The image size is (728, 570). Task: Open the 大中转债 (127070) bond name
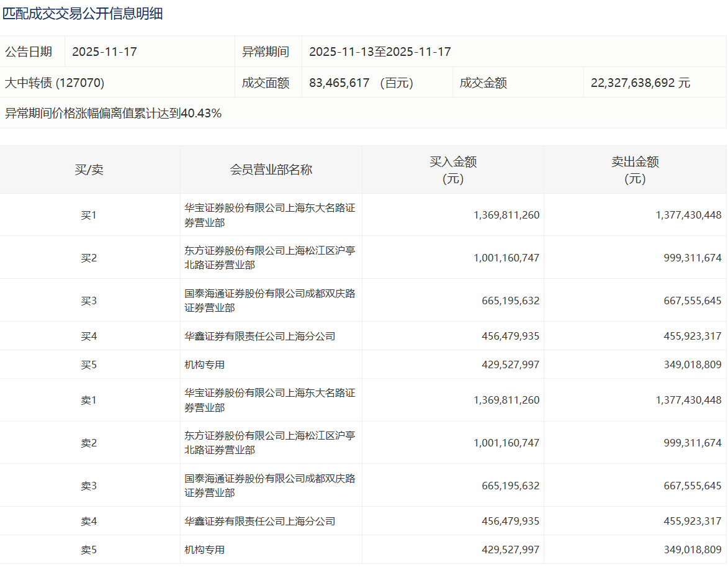pyautogui.click(x=55, y=83)
